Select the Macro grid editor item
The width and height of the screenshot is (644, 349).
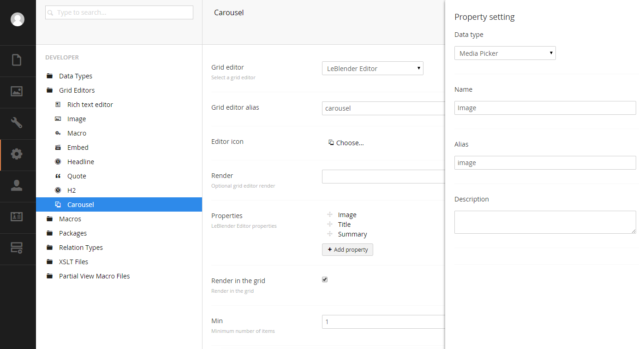click(77, 133)
